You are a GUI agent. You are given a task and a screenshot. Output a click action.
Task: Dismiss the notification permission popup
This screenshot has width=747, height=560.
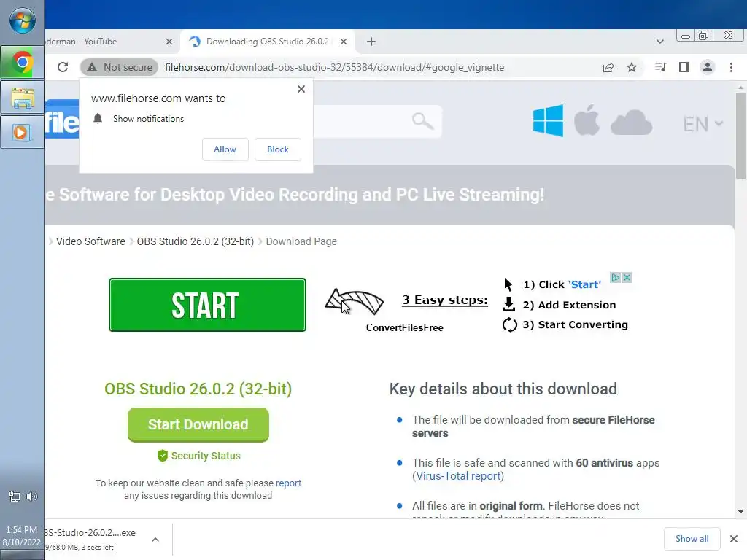(x=301, y=89)
